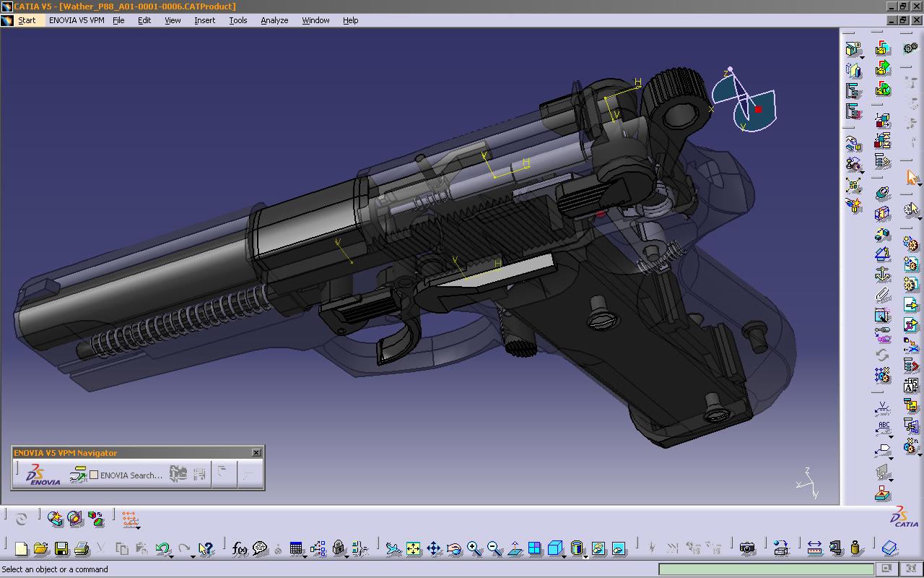Select the Pan view tool
This screenshot has width=924, height=578.
(x=434, y=549)
